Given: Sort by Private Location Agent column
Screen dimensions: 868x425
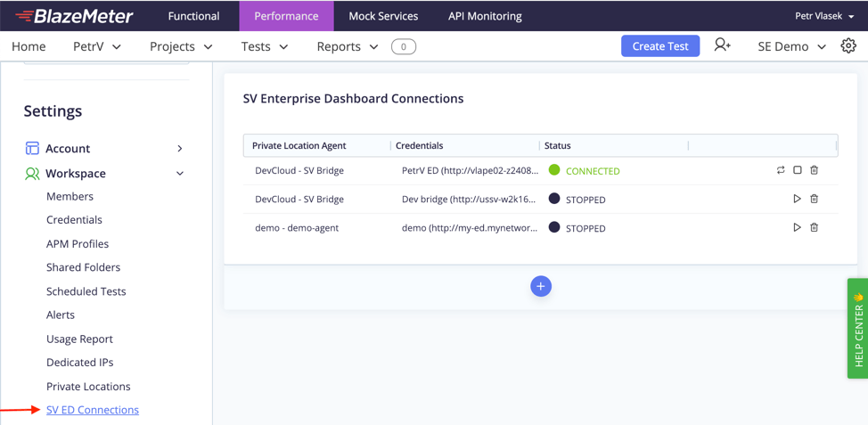Looking at the screenshot, I should [299, 145].
